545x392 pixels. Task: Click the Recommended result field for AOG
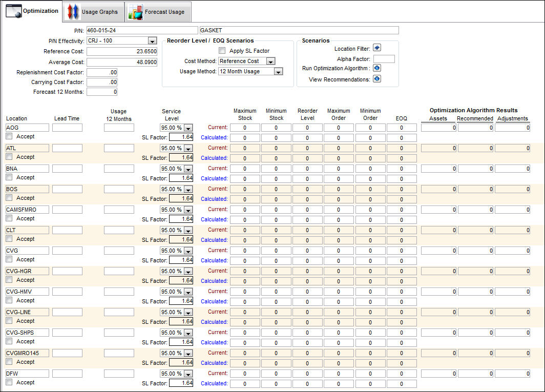click(x=475, y=128)
